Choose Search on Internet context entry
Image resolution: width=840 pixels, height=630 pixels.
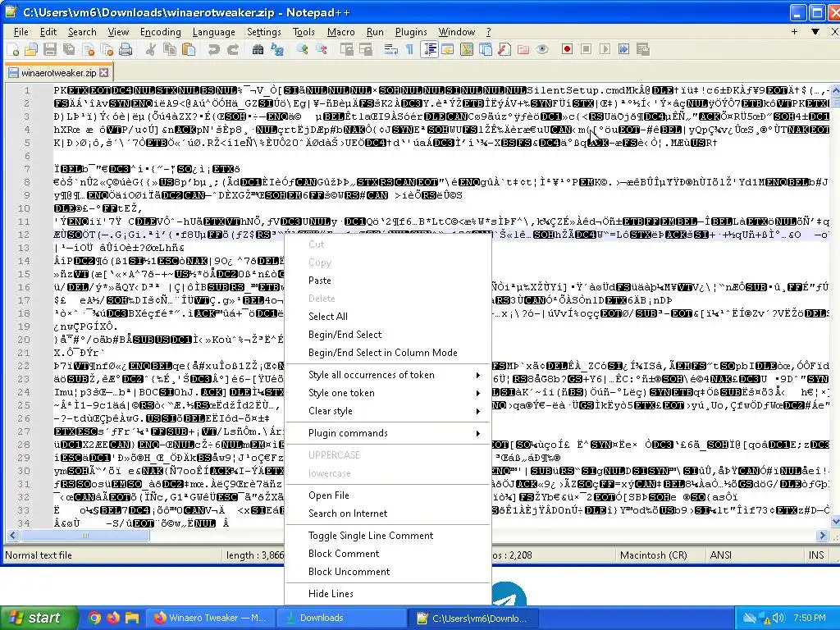[x=388, y=514]
